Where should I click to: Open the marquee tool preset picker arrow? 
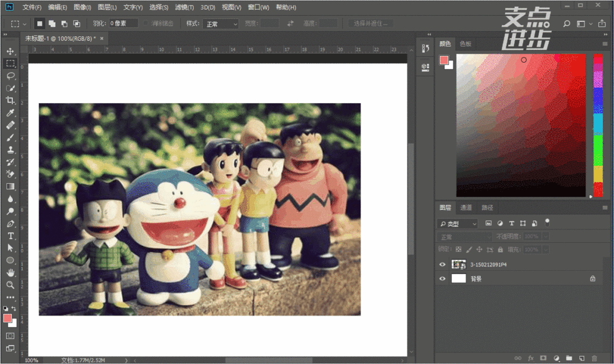[x=25, y=24]
